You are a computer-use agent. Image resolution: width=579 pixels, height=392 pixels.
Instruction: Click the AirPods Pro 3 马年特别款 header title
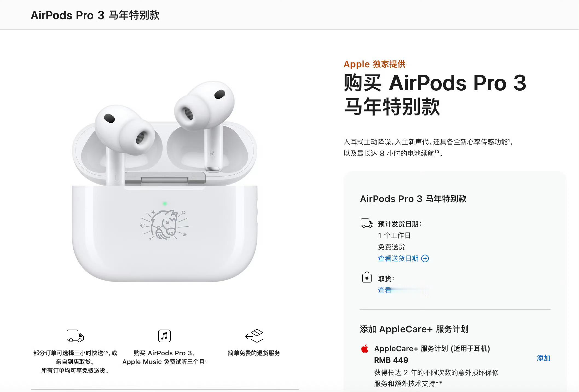(x=95, y=15)
